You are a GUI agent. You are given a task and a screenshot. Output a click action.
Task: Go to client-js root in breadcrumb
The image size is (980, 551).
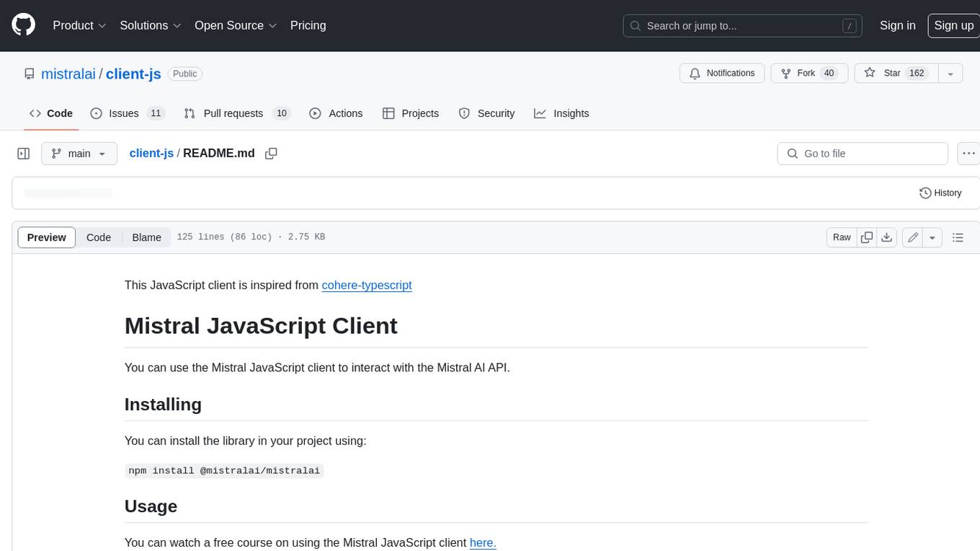[151, 154]
